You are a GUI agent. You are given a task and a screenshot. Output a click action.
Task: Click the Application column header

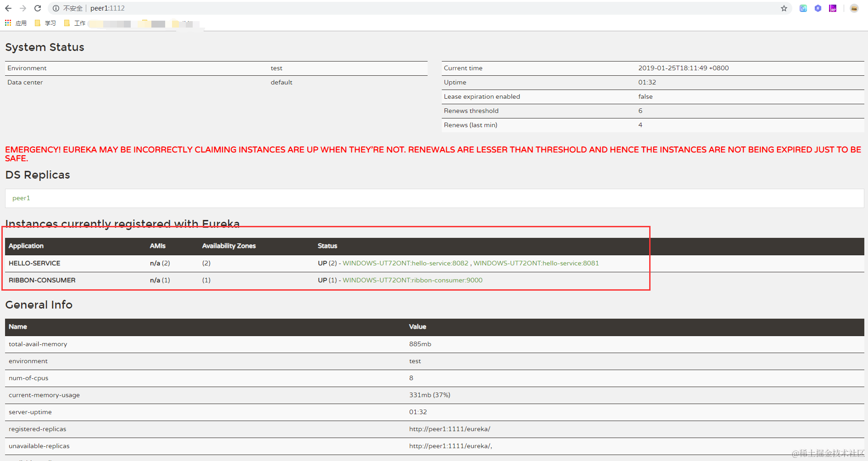pyautogui.click(x=26, y=246)
